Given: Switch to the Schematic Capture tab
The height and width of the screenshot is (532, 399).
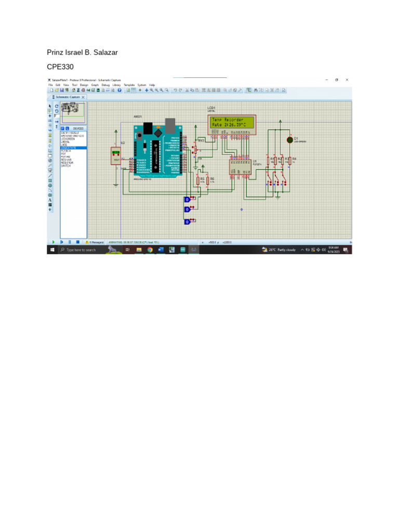Looking at the screenshot, I should 68,97.
